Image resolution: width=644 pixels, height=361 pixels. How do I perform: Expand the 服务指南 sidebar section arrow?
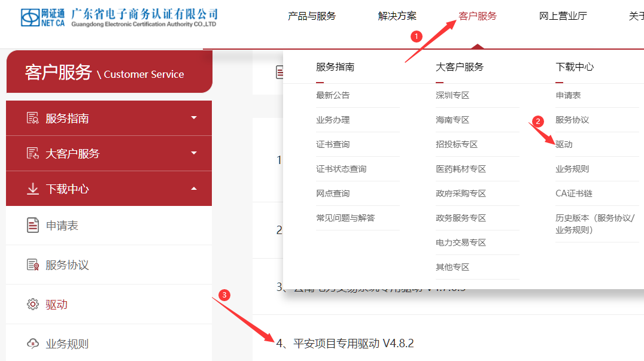(x=193, y=118)
